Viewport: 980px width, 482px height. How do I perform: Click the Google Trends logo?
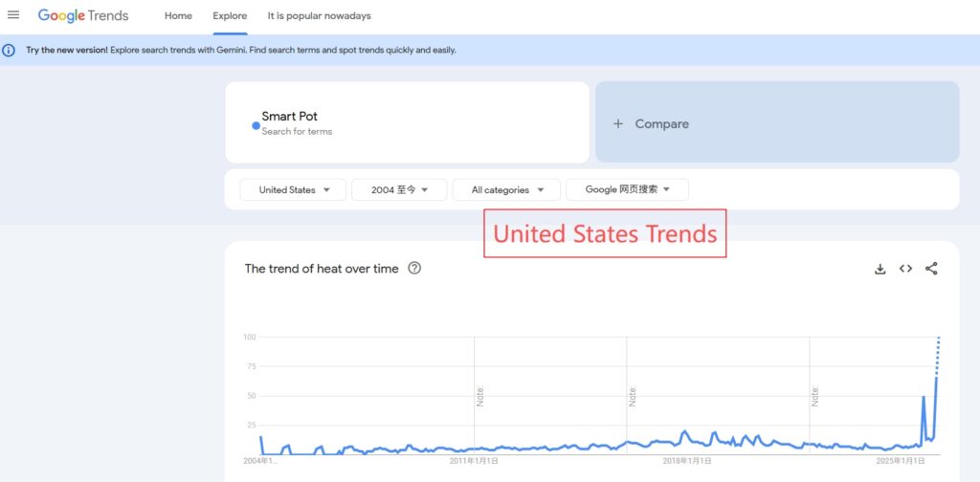click(83, 16)
